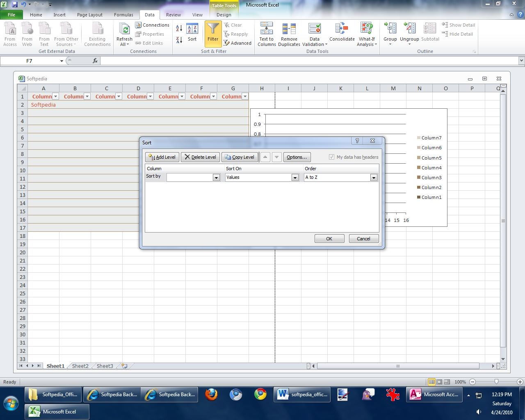Open the Order A to Z dropdown

point(373,178)
